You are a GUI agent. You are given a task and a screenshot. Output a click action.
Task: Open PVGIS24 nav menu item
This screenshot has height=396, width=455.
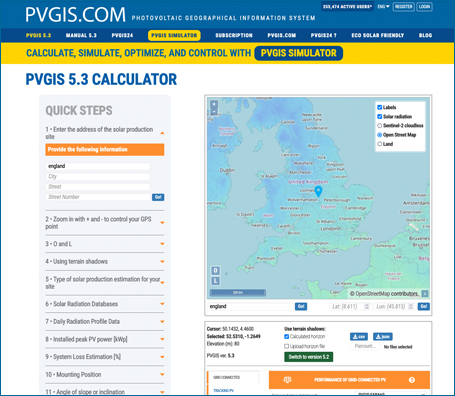pos(122,35)
